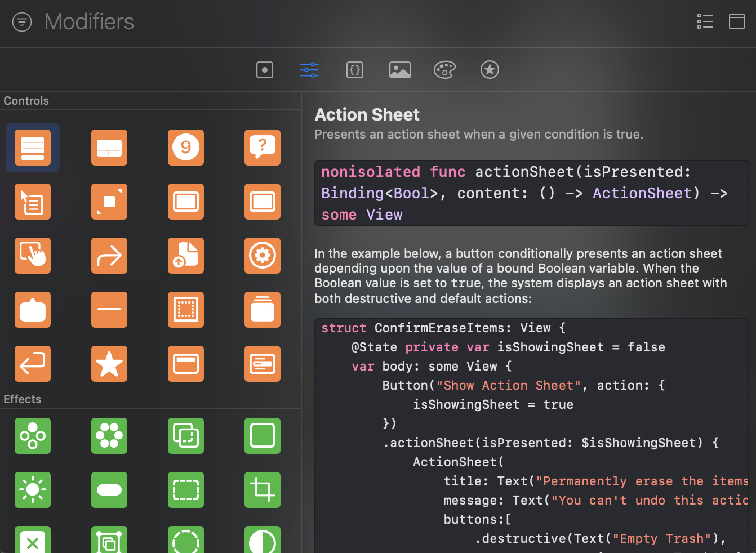Select the dashed circle effect icon
The height and width of the screenshot is (553, 756).
tap(186, 539)
